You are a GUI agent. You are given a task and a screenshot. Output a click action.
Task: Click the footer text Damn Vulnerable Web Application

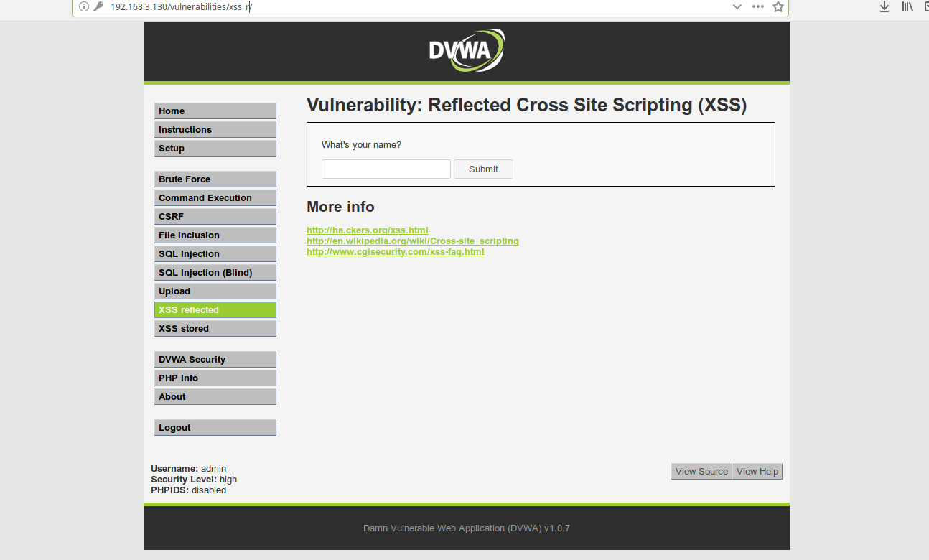pyautogui.click(x=467, y=528)
